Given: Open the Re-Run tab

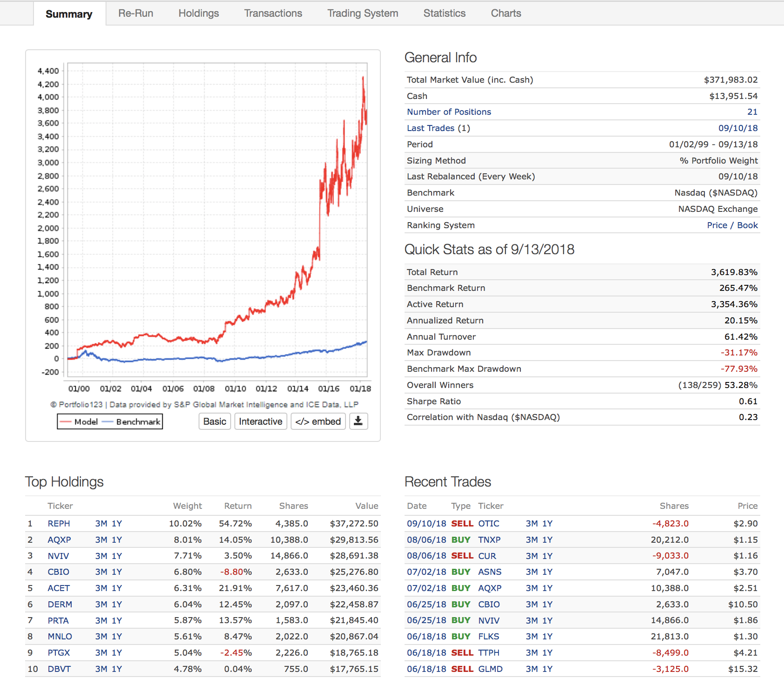Looking at the screenshot, I should [x=135, y=13].
